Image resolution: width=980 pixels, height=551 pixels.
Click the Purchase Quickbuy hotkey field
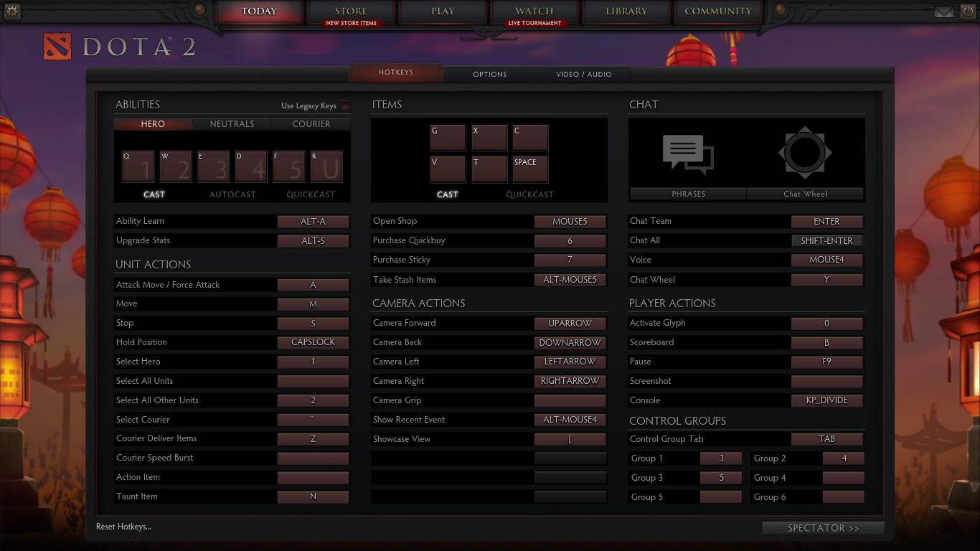[x=570, y=241]
